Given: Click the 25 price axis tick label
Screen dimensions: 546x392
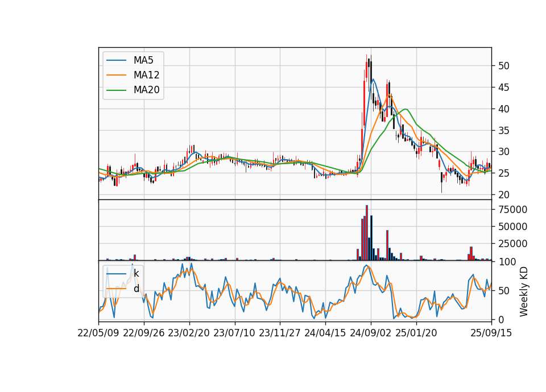Looking at the screenshot, I should pos(503,173).
